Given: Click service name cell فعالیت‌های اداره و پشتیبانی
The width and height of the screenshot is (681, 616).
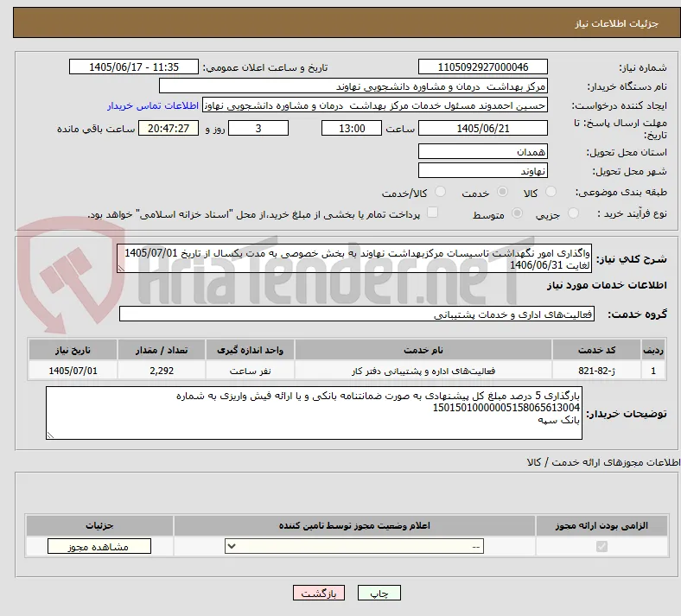Looking at the screenshot, I should tap(423, 371).
